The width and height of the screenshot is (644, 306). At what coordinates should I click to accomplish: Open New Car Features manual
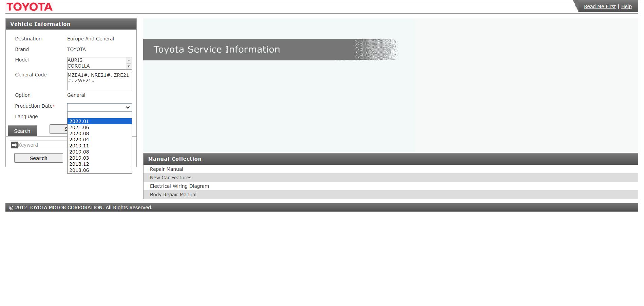[171, 178]
